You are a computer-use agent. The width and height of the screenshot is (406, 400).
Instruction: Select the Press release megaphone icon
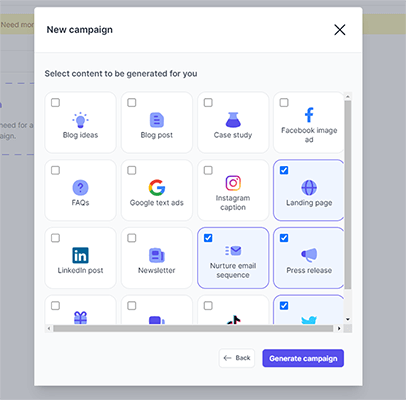(309, 255)
